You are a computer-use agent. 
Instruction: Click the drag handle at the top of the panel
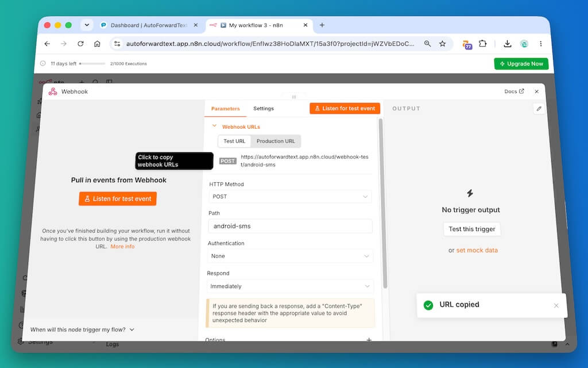[x=294, y=97]
